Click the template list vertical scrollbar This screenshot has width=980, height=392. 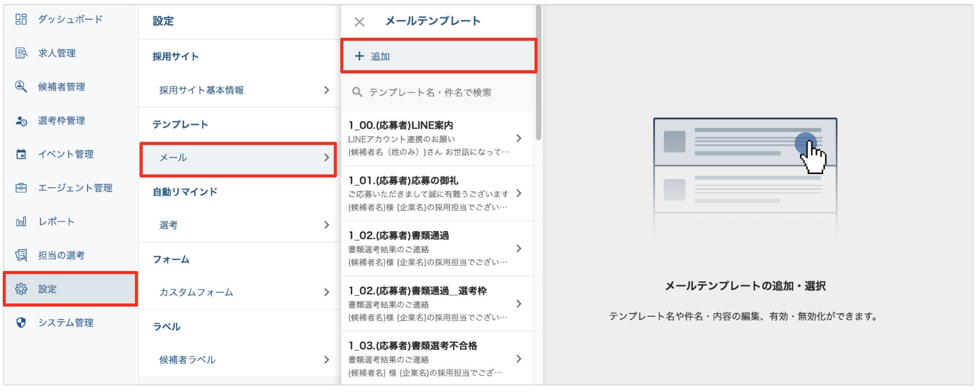(539, 73)
